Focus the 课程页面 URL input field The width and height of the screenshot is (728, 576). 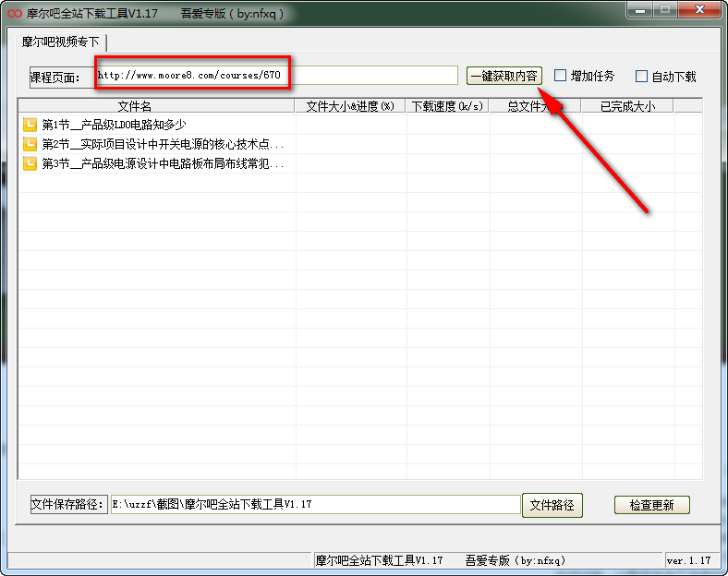[277, 76]
